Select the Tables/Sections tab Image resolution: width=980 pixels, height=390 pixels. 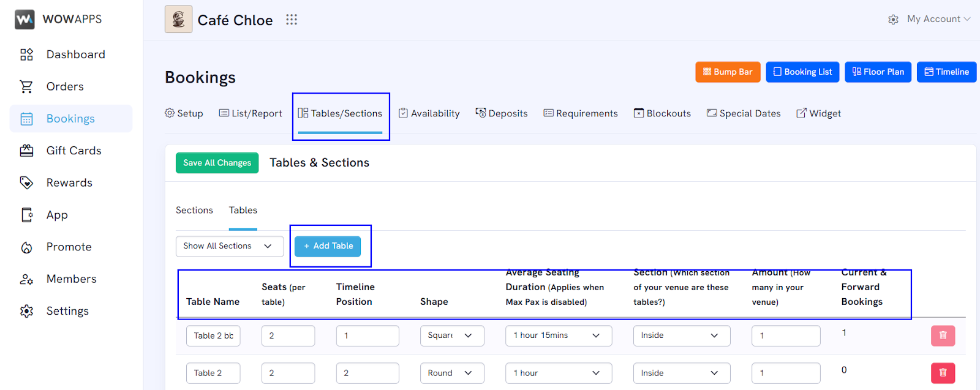pyautogui.click(x=340, y=113)
